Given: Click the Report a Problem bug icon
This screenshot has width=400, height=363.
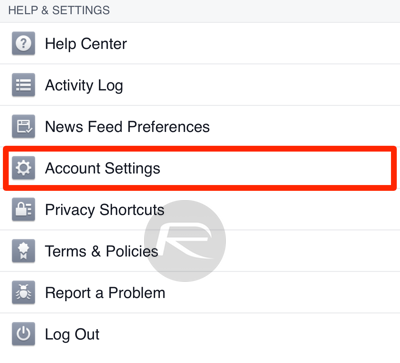Looking at the screenshot, I should 23,292.
